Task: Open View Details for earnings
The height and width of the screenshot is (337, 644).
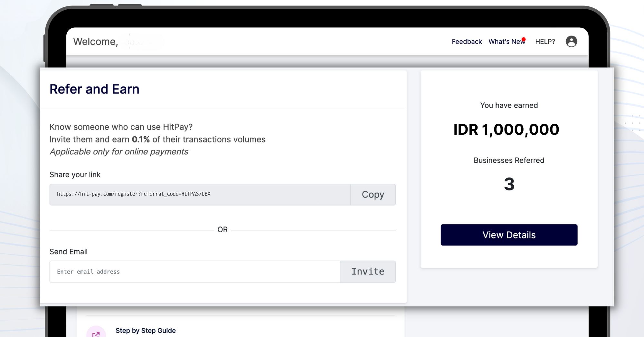Action: pyautogui.click(x=509, y=235)
